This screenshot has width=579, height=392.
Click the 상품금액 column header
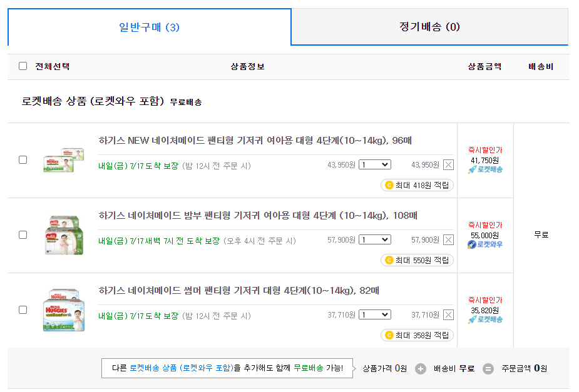point(484,66)
